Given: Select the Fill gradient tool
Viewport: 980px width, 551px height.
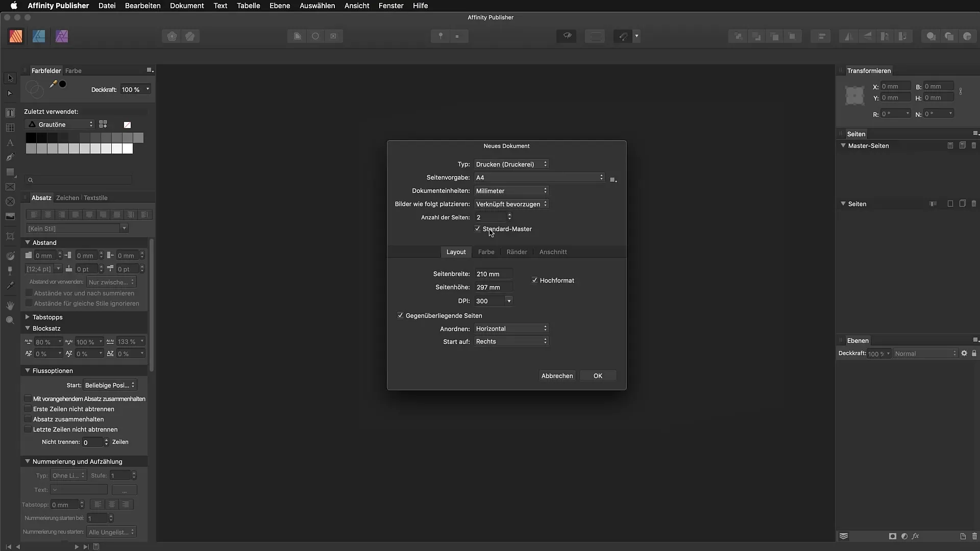Looking at the screenshot, I should tap(10, 256).
